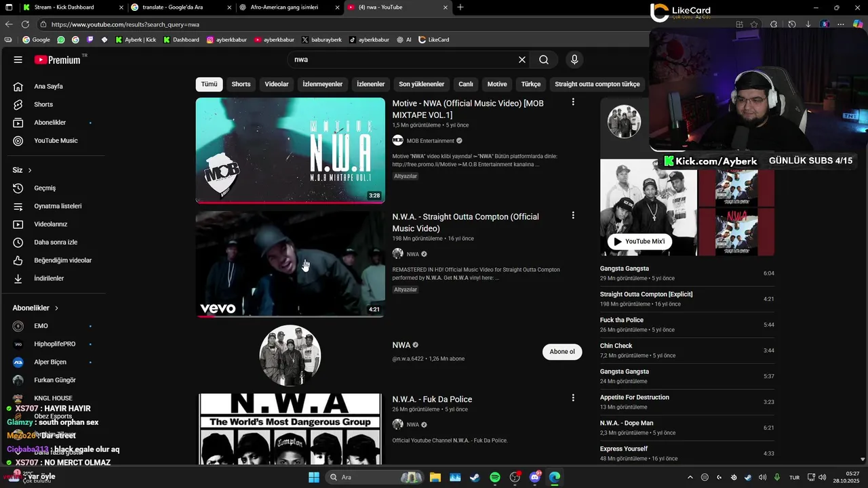
Task: Clear the search box with X
Action: pyautogui.click(x=522, y=60)
